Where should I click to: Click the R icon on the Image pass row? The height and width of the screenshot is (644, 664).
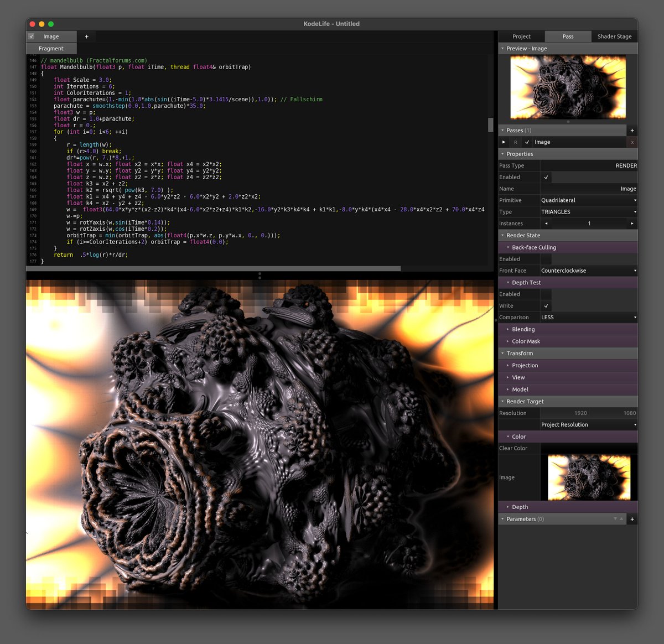(515, 142)
